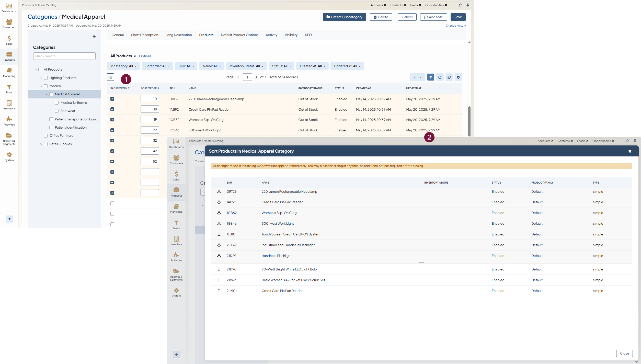Image resolution: width=641 pixels, height=364 pixels.
Task: Click the sort products list icon
Action: tap(110, 77)
